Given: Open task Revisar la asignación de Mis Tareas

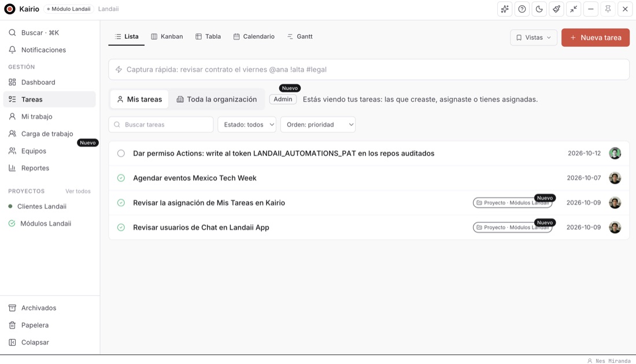Looking at the screenshot, I should pyautogui.click(x=209, y=203).
